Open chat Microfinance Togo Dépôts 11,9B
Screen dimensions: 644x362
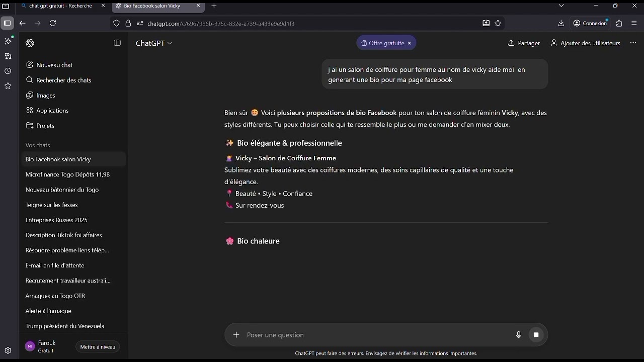coord(73,174)
